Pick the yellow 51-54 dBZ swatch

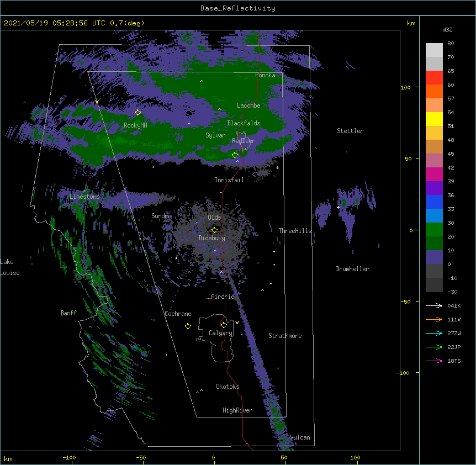click(434, 119)
